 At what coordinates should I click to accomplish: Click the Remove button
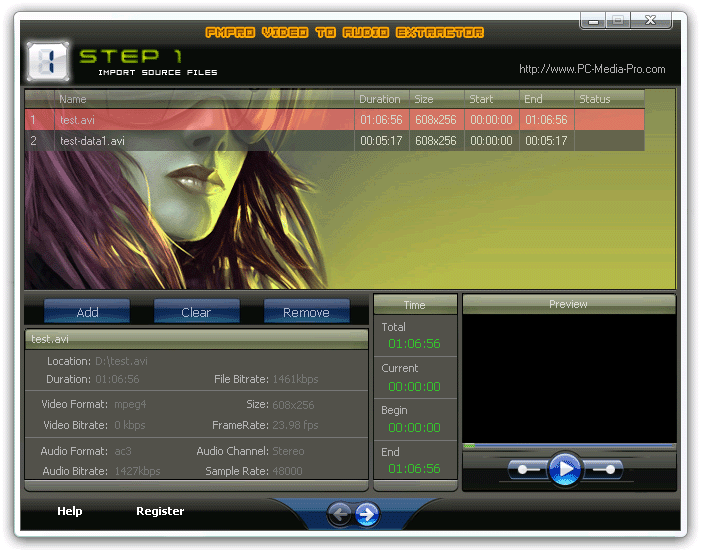click(307, 312)
